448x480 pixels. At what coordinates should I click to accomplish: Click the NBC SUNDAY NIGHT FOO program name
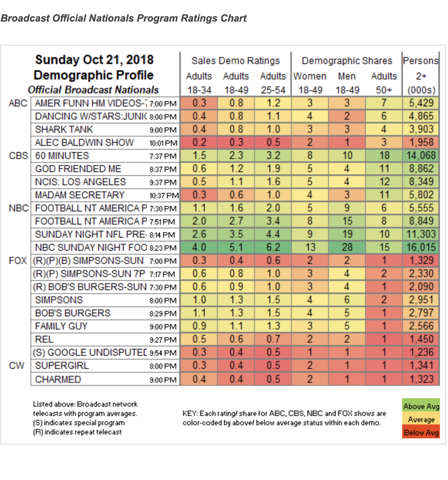(x=91, y=247)
